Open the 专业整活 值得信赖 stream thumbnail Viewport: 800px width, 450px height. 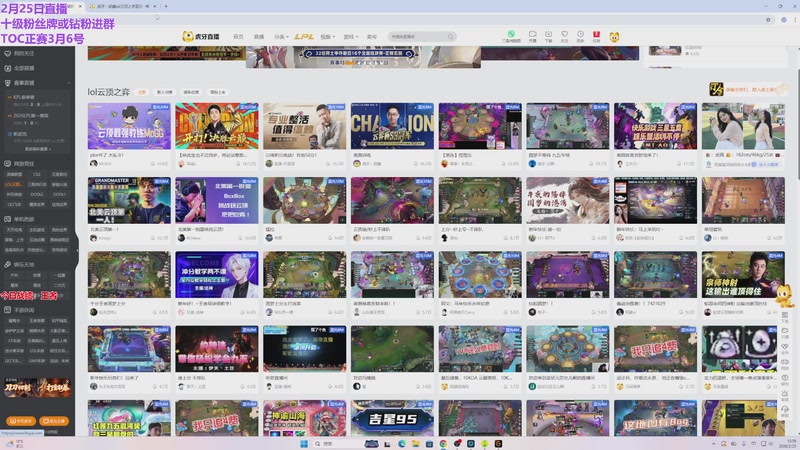[305, 126]
